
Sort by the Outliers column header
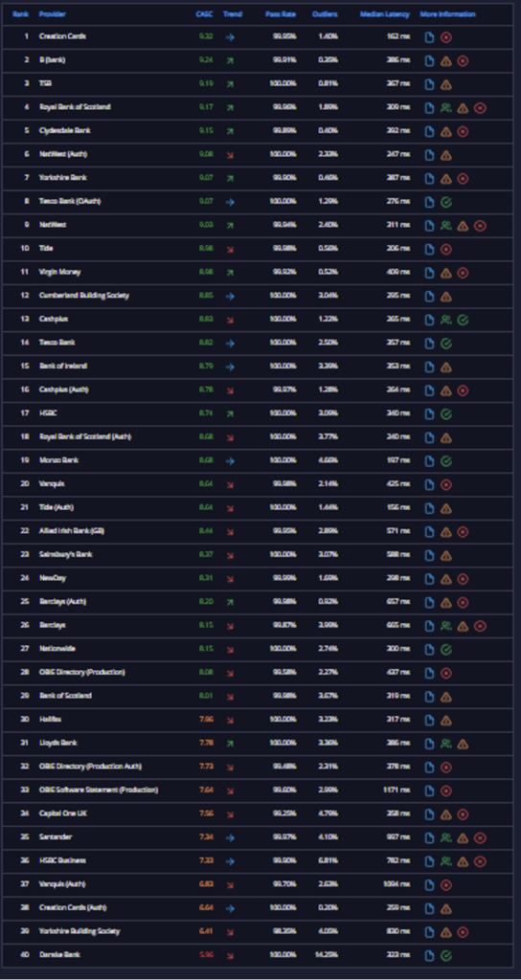pyautogui.click(x=325, y=13)
